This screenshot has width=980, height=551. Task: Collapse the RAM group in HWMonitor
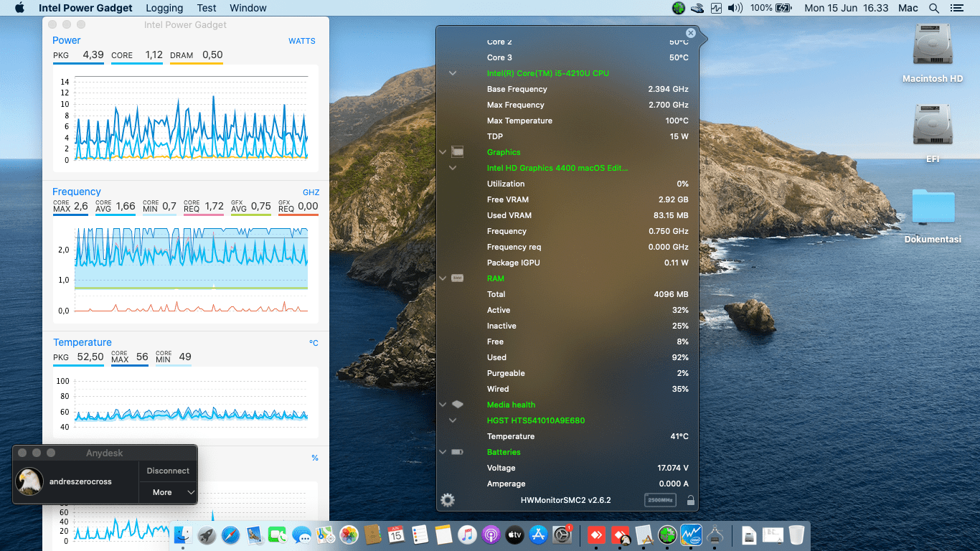[x=443, y=278]
